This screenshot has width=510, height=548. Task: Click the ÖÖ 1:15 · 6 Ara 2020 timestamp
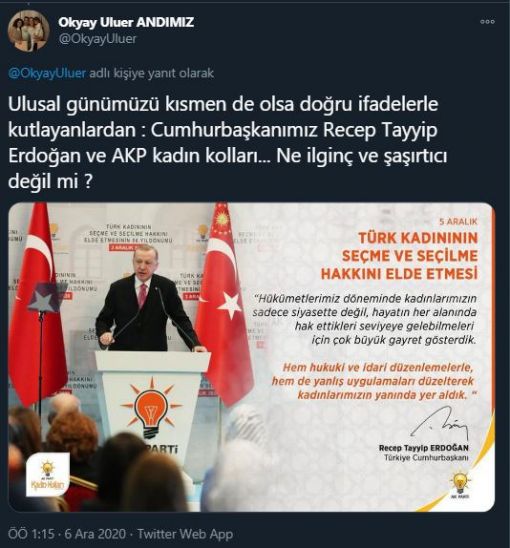pos(66,534)
